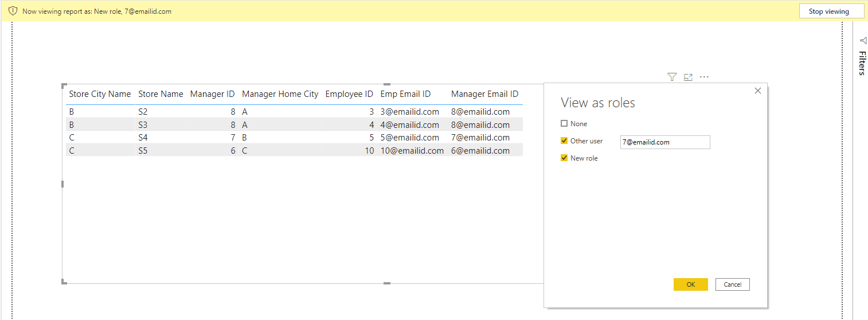Image resolution: width=868 pixels, height=320 pixels.
Task: Click the shield warning icon in the yellow banner
Action: point(13,11)
